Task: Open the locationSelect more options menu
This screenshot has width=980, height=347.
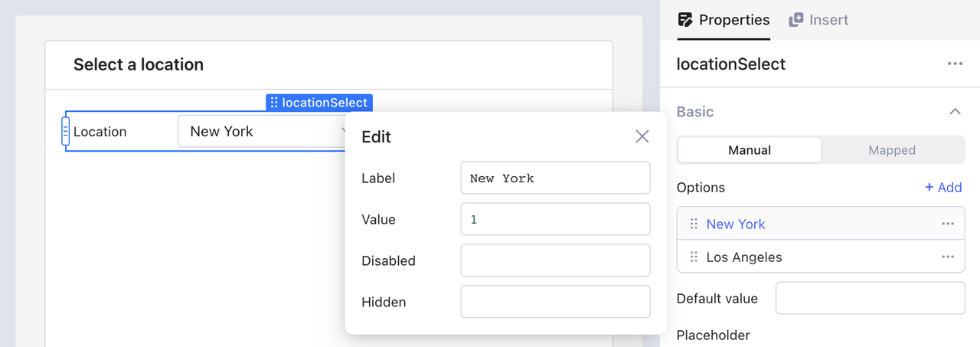Action: click(955, 64)
